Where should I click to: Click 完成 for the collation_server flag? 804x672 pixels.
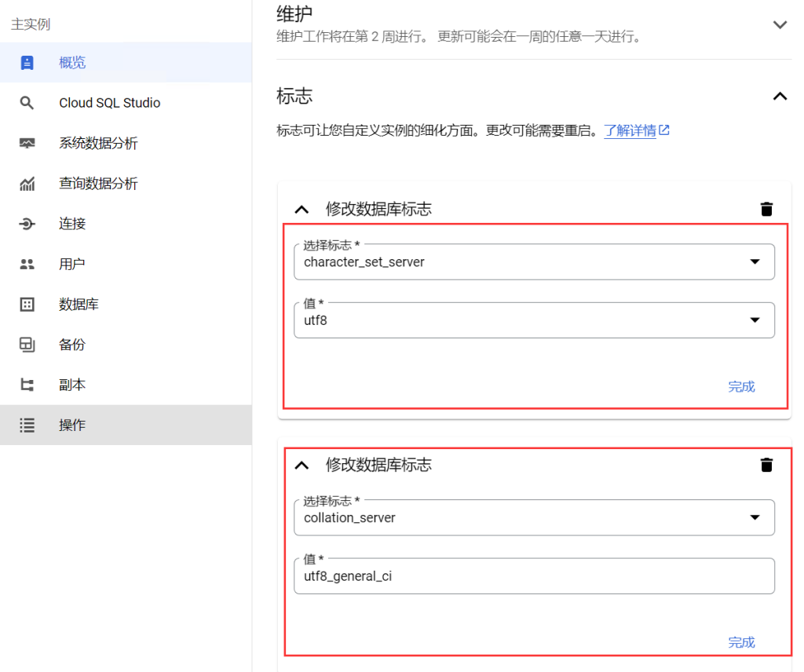(x=741, y=642)
